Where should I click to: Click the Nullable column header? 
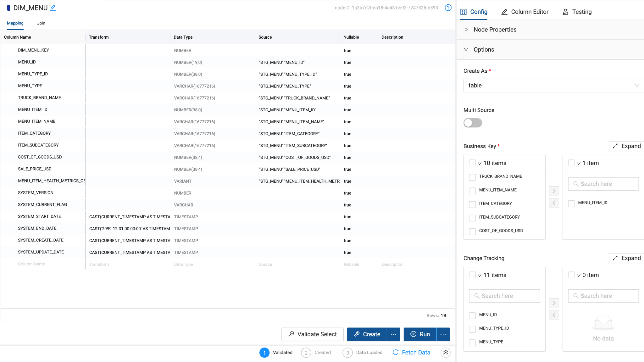coord(351,37)
